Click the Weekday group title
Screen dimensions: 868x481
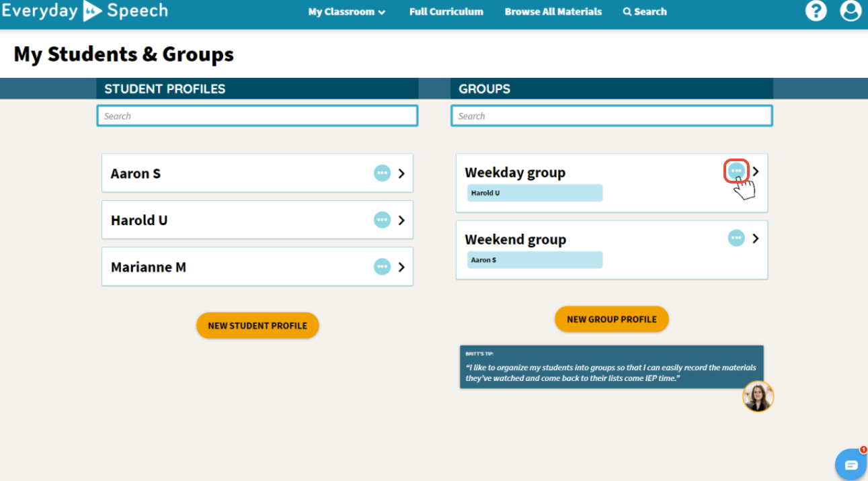(x=515, y=173)
